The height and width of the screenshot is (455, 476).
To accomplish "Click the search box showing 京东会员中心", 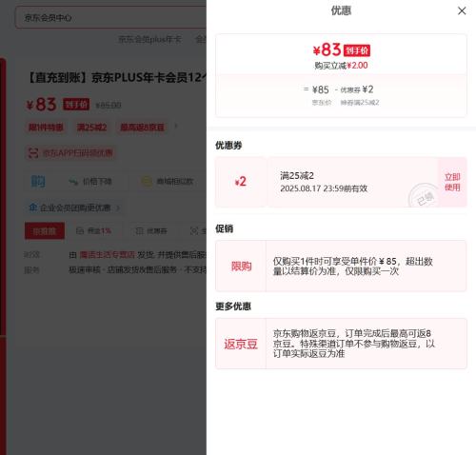I will click(111, 17).
